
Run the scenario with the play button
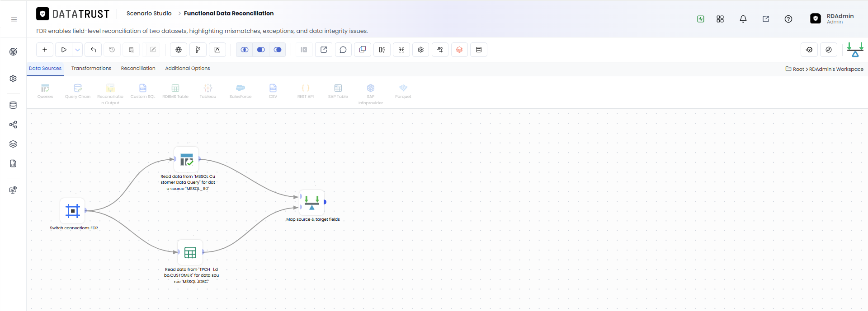pyautogui.click(x=64, y=50)
